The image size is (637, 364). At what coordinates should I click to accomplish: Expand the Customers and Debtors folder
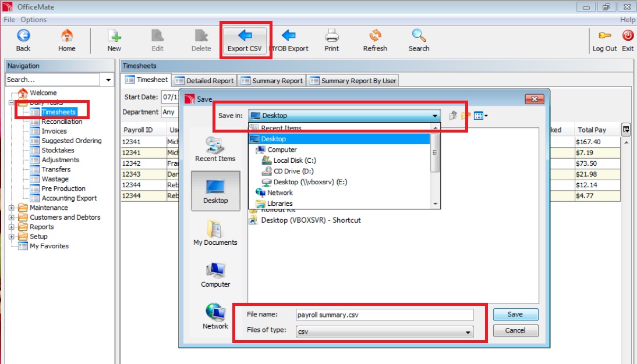(x=12, y=217)
